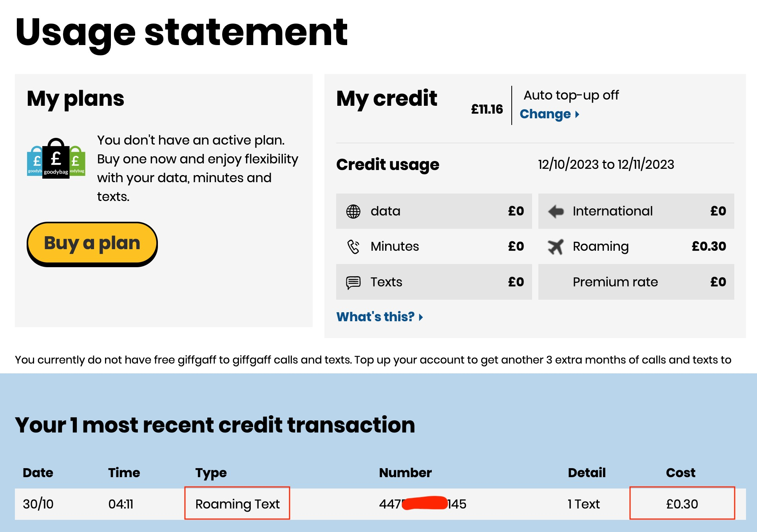Click the globe data icon

point(353,212)
